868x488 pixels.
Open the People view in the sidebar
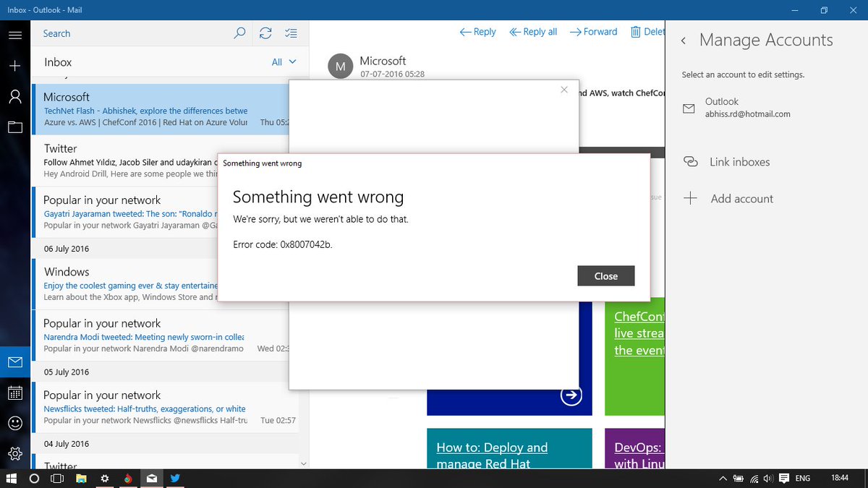pos(15,96)
